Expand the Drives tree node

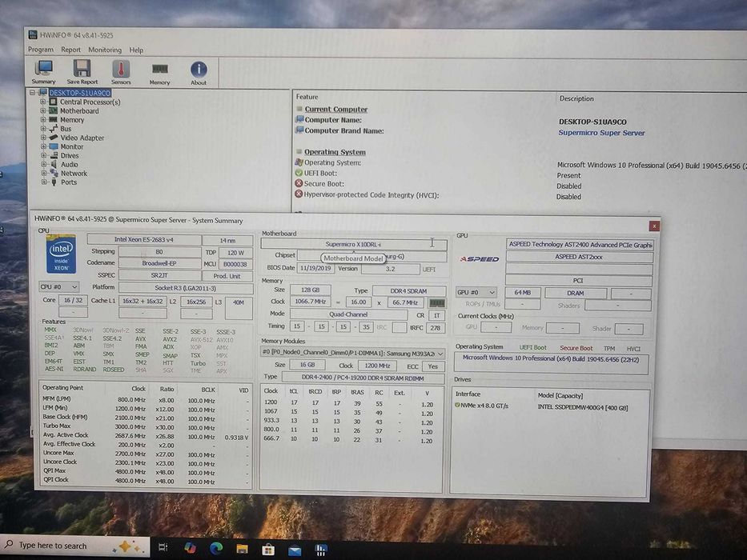point(43,155)
